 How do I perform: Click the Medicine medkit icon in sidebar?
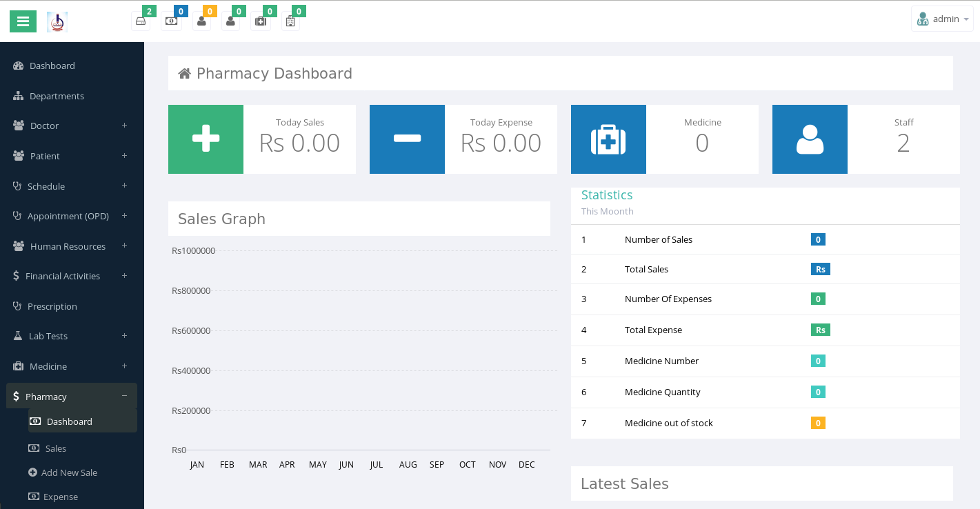coord(18,366)
